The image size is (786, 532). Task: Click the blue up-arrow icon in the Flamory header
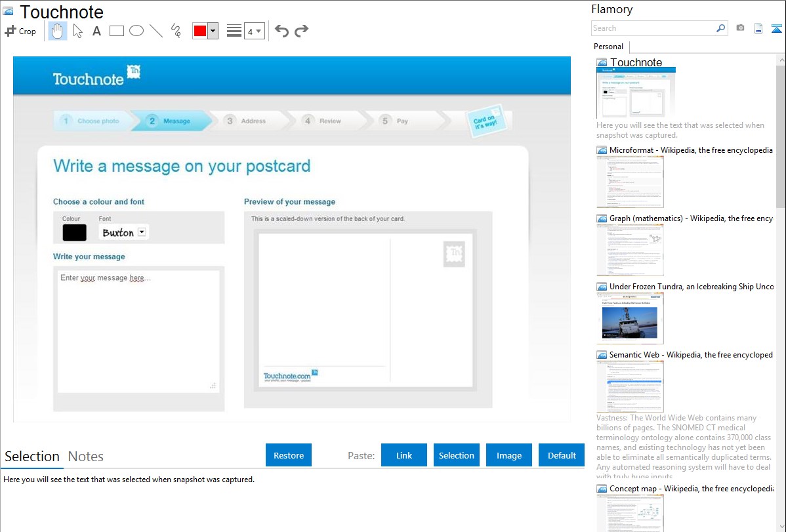(776, 28)
